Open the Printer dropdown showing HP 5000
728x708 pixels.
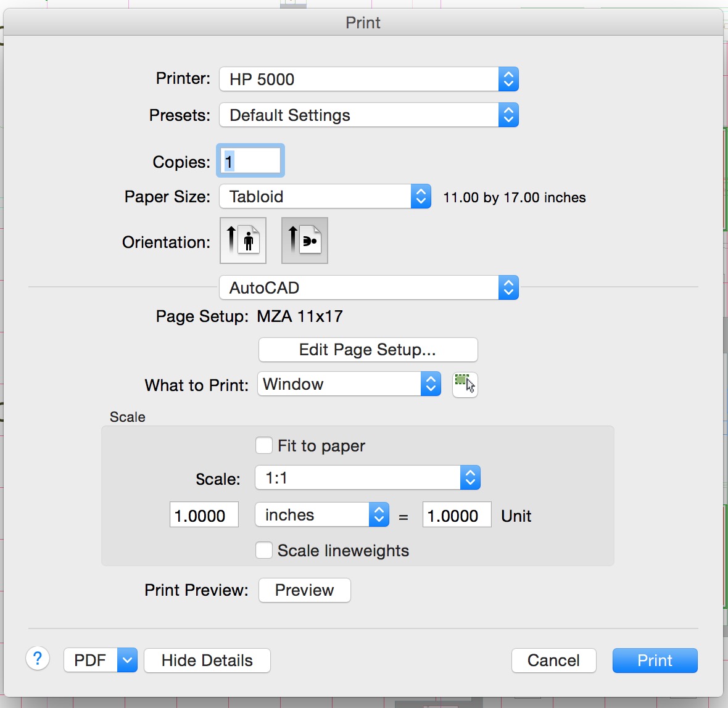coord(368,79)
